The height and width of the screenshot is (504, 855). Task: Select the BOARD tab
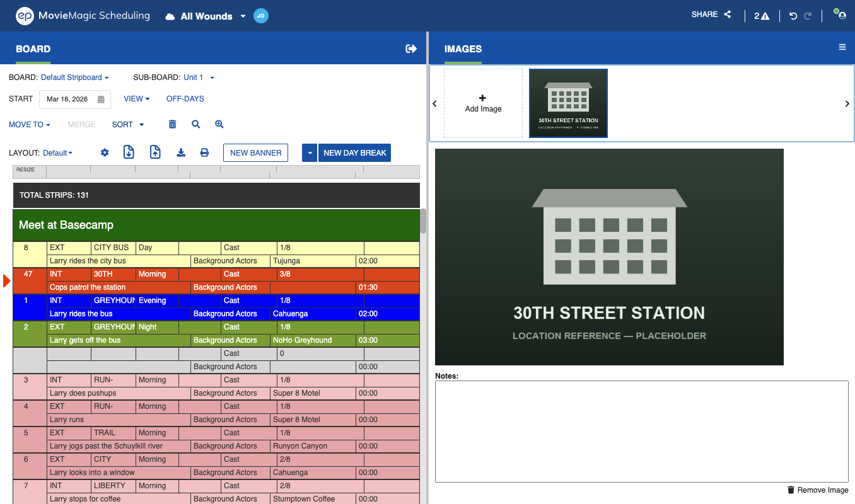(33, 49)
